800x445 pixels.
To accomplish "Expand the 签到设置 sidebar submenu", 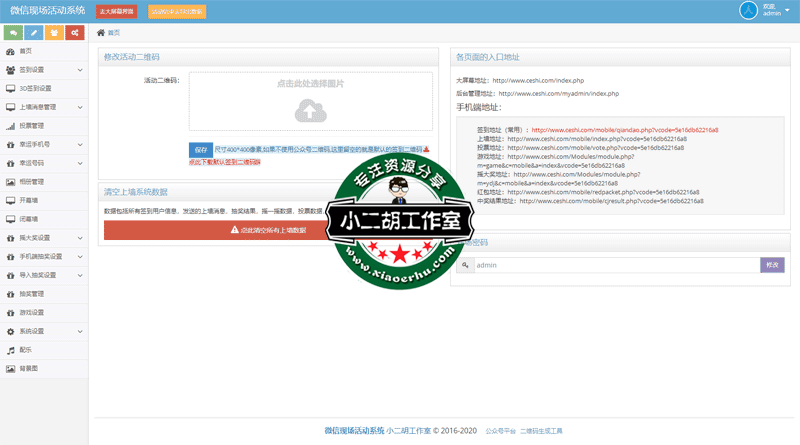I will pos(80,70).
